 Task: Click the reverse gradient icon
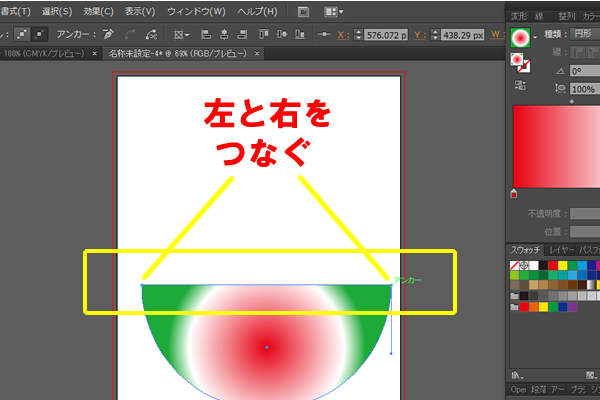[x=520, y=87]
